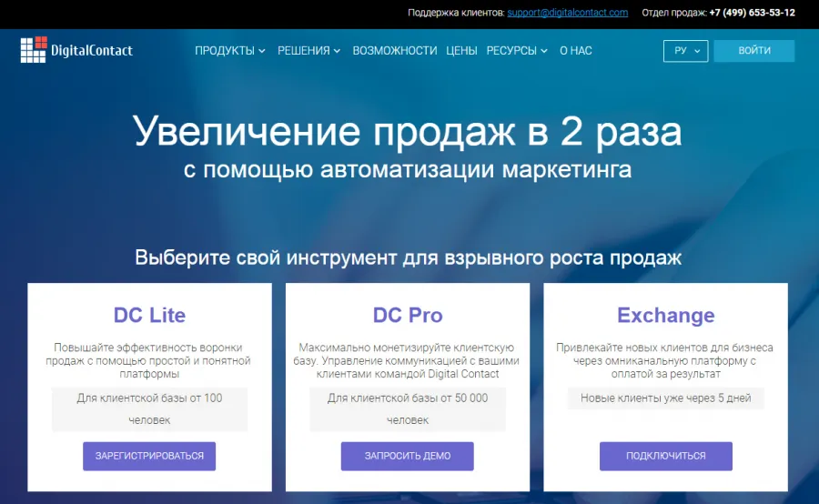Click the sales phone number +7 (499) 653-53-12
819x504 pixels.
click(753, 13)
